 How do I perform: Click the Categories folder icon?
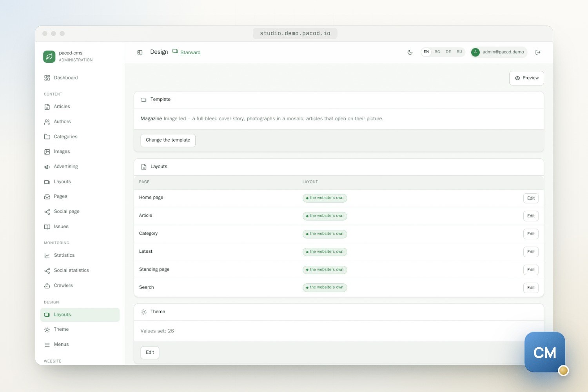47,136
